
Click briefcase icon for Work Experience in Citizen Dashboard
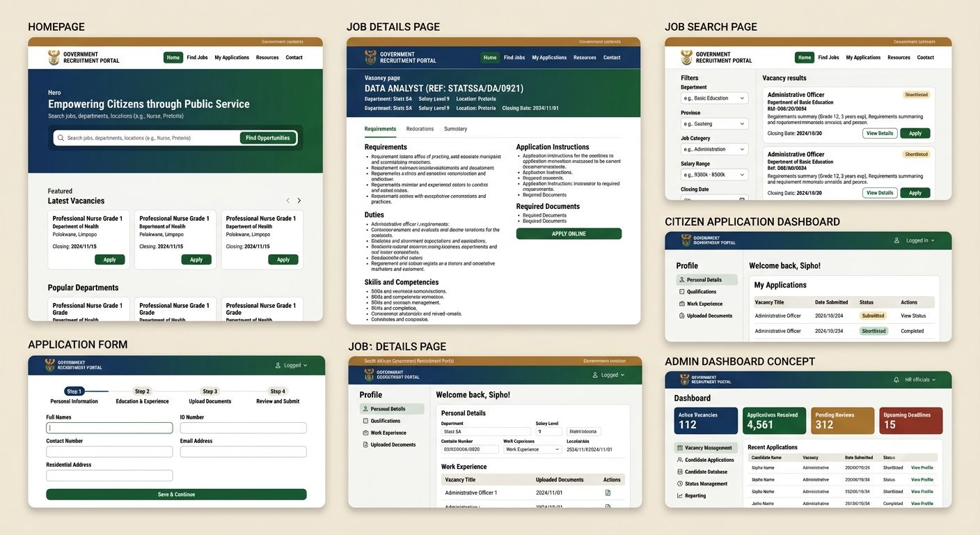click(x=682, y=304)
